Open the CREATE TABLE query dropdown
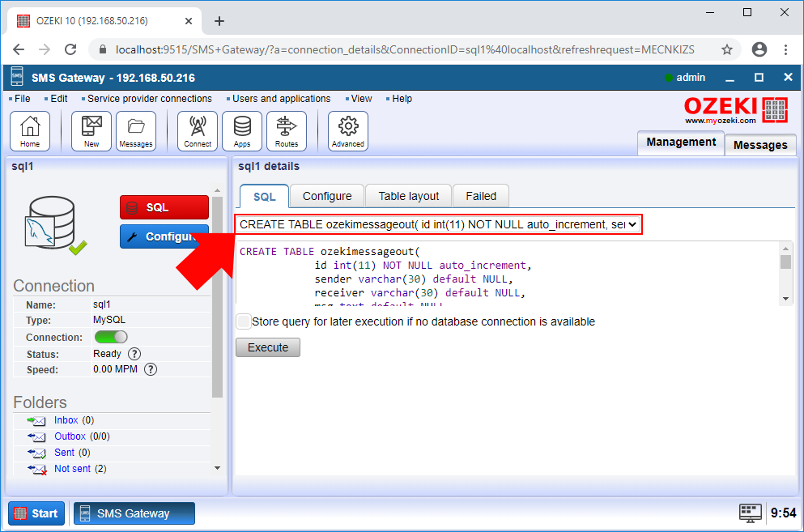This screenshot has width=804, height=532. click(633, 224)
